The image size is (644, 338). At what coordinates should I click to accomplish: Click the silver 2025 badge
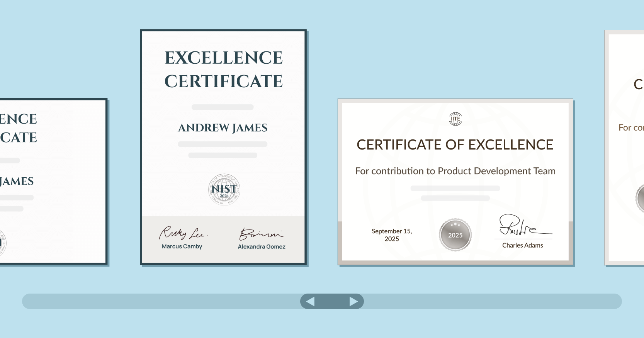coord(455,235)
